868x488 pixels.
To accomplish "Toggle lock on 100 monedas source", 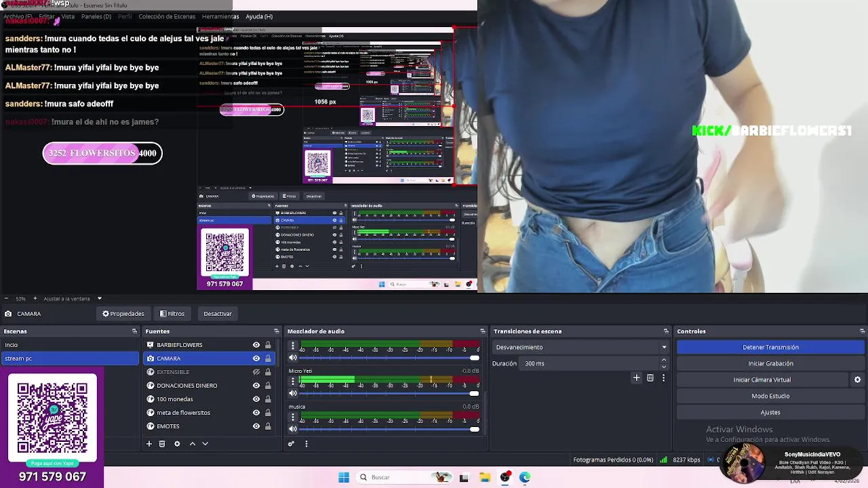I will pos(268,399).
